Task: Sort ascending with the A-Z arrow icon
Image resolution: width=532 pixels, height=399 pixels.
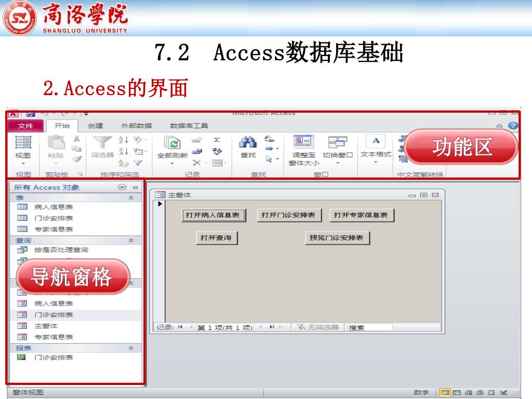Action: click(123, 139)
